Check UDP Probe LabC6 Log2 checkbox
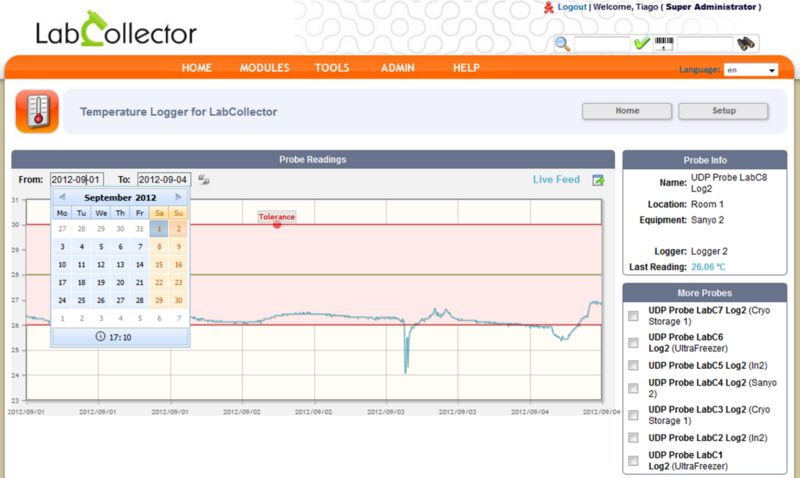The width and height of the screenshot is (800, 478). (633, 343)
